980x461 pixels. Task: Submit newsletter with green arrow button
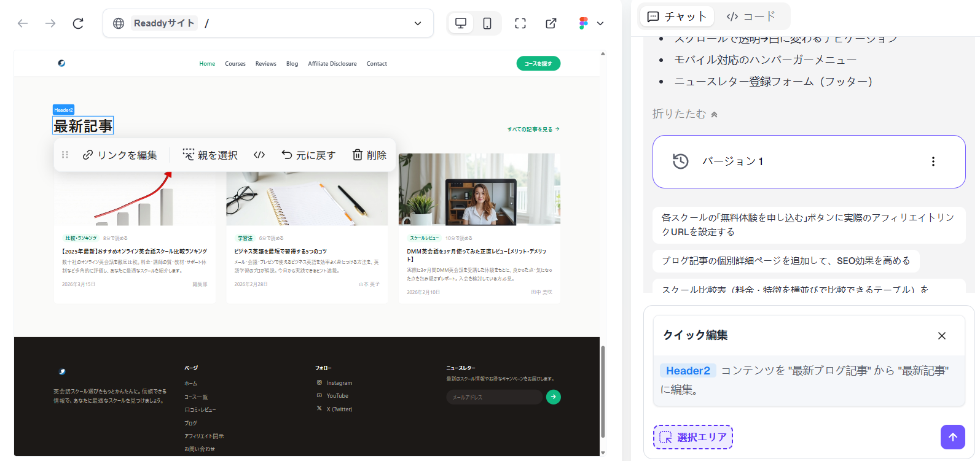pyautogui.click(x=554, y=397)
